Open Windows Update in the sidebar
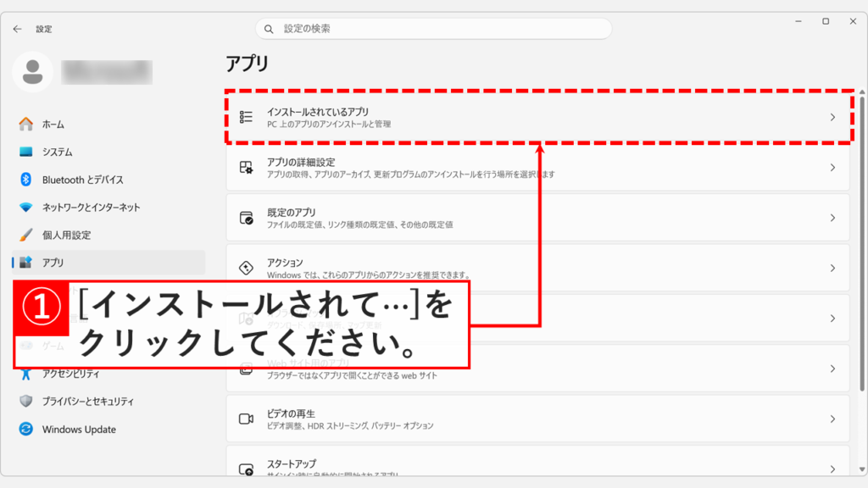The height and width of the screenshot is (488, 868). point(108,430)
